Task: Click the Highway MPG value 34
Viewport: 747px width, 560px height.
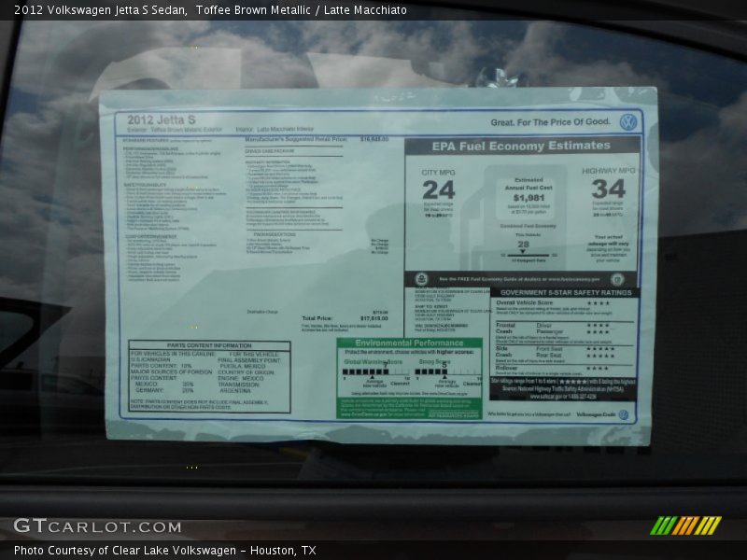Action: 609,189
